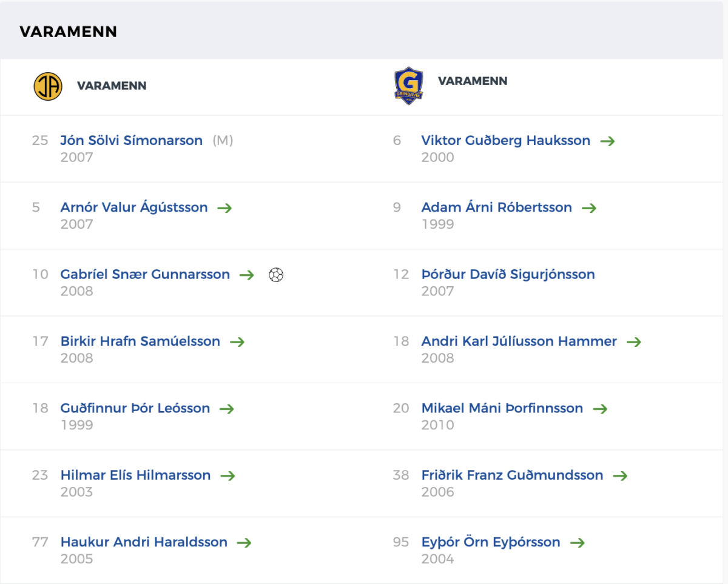Click green arrow next to Eyþór Örn Eyþórsson
Viewport: 728px width, 584px height.
[578, 543]
